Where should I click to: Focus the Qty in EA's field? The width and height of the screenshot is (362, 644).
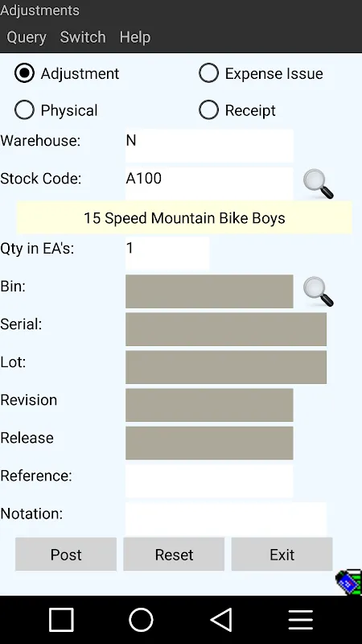pyautogui.click(x=167, y=254)
